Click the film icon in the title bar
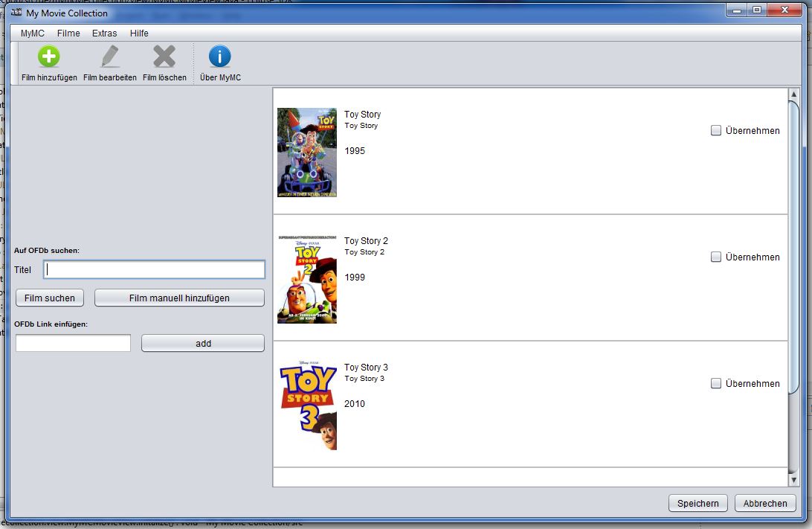 coord(16,13)
